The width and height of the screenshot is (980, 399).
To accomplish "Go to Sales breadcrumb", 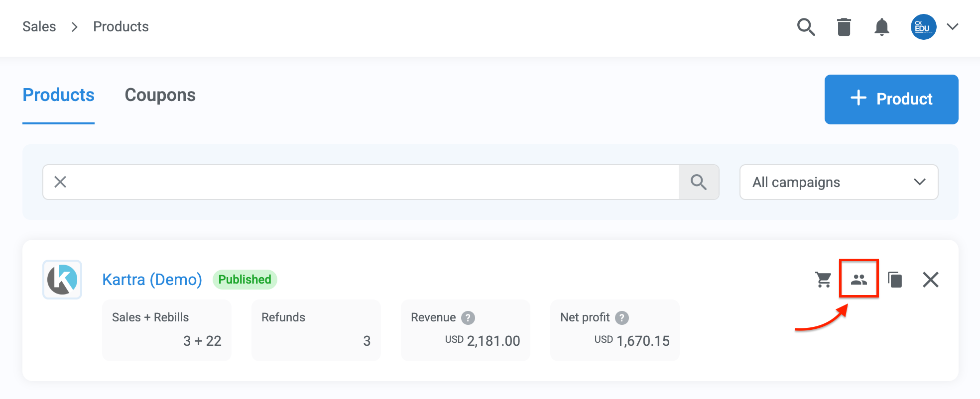I will 39,26.
